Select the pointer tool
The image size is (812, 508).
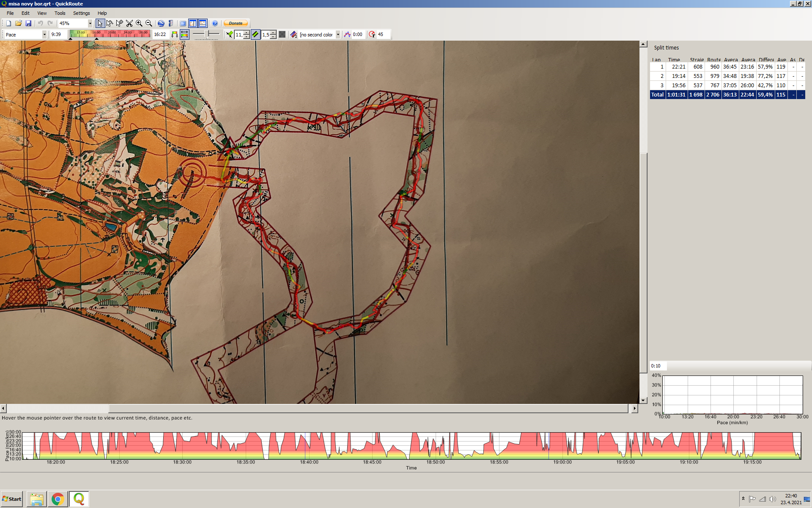(100, 23)
